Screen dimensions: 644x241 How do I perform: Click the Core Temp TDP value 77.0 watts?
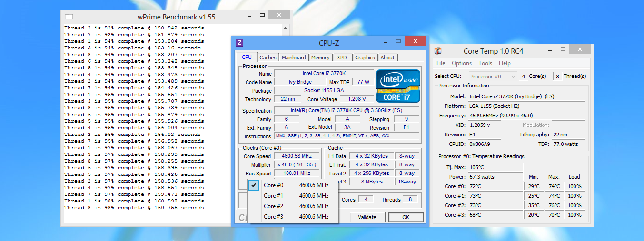(568, 144)
